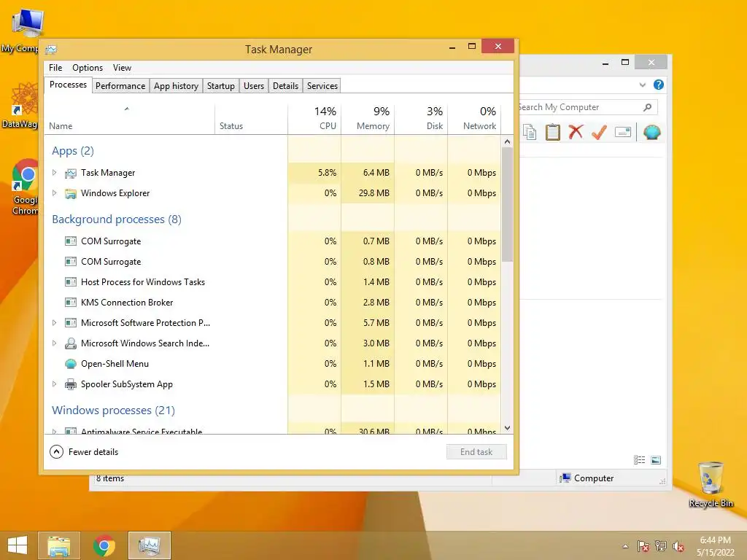747x560 pixels.
Task: Select the Processes tab
Action: 68,85
